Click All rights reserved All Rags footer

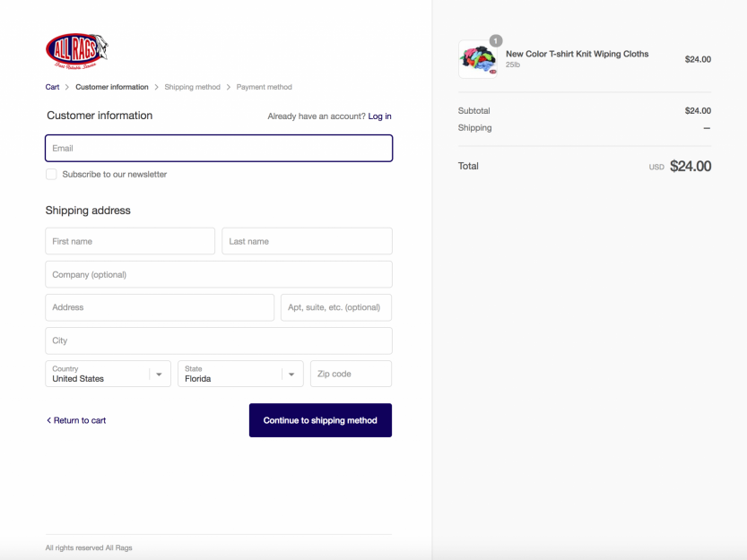(x=89, y=547)
